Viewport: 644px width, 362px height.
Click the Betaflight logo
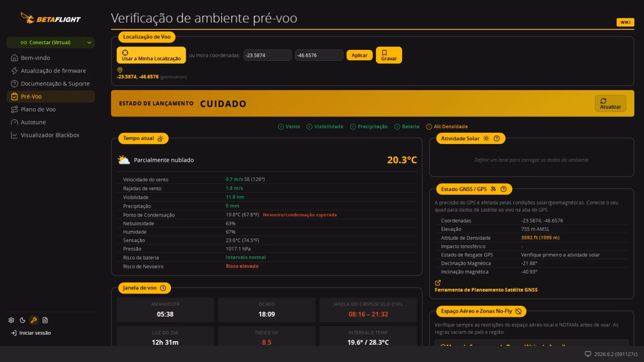click(x=51, y=18)
